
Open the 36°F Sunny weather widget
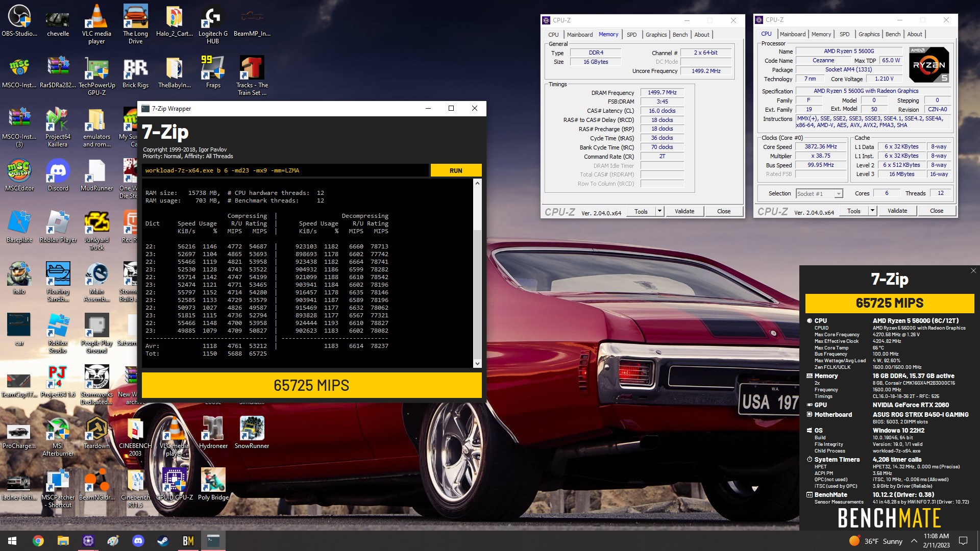pos(876,541)
